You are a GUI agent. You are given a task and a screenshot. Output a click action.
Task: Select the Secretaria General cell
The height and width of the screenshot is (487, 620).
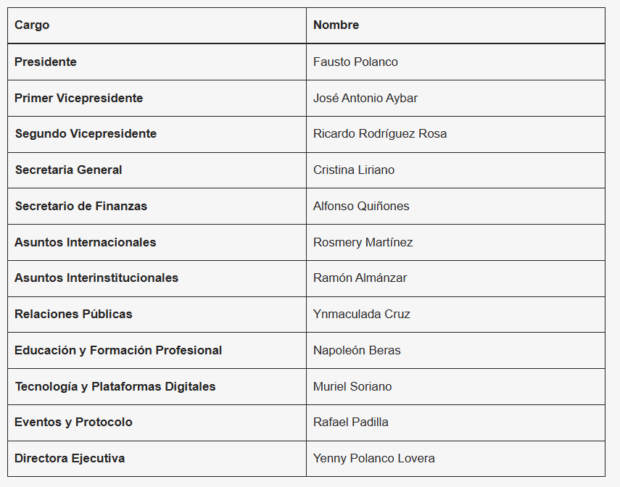click(157, 170)
